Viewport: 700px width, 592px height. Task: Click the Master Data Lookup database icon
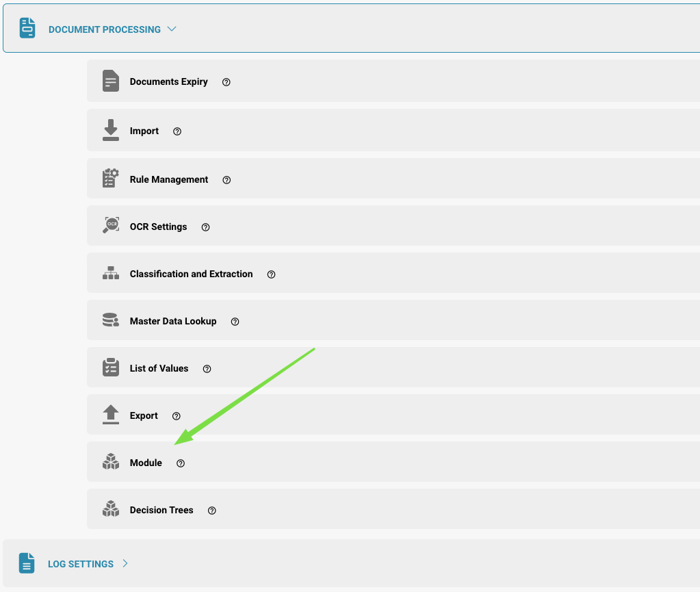point(110,320)
